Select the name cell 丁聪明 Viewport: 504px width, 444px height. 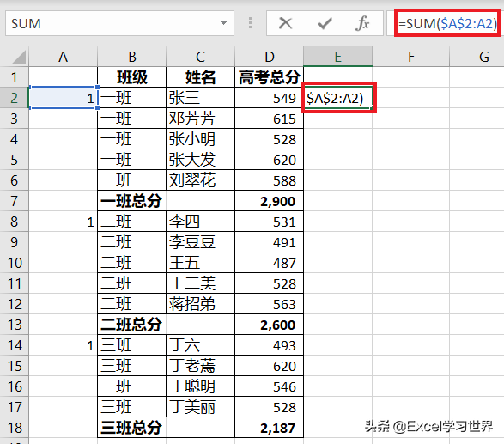(x=200, y=386)
